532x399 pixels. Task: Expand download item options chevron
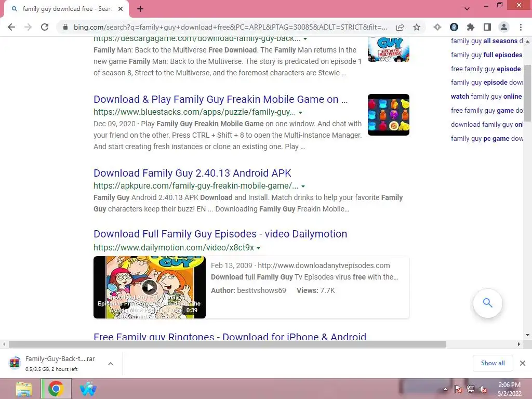pos(111,364)
